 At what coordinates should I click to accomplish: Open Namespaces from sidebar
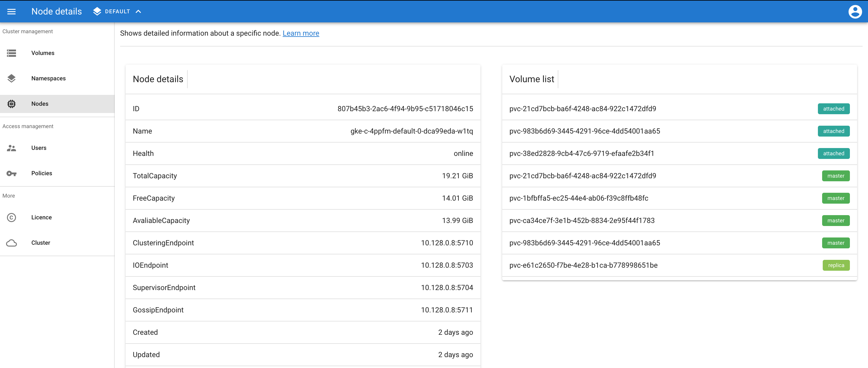(57, 78)
